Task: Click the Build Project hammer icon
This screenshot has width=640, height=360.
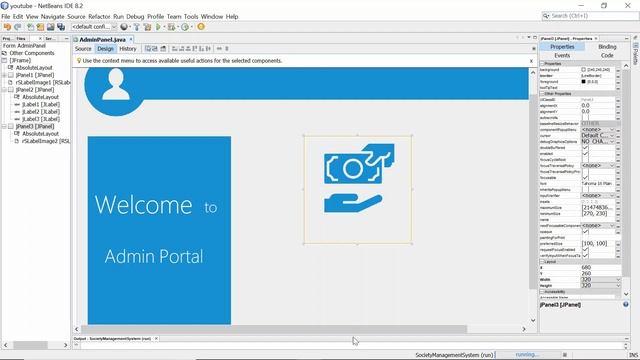Action: coord(137,27)
